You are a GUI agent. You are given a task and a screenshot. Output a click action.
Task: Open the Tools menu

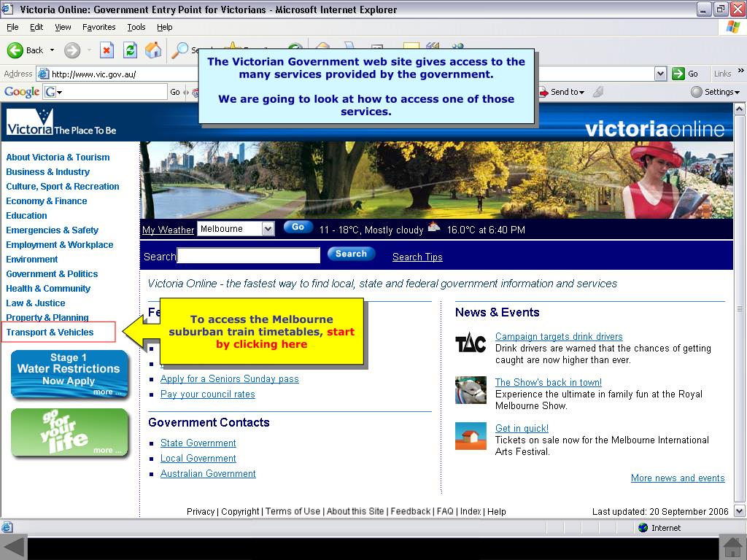(136, 27)
